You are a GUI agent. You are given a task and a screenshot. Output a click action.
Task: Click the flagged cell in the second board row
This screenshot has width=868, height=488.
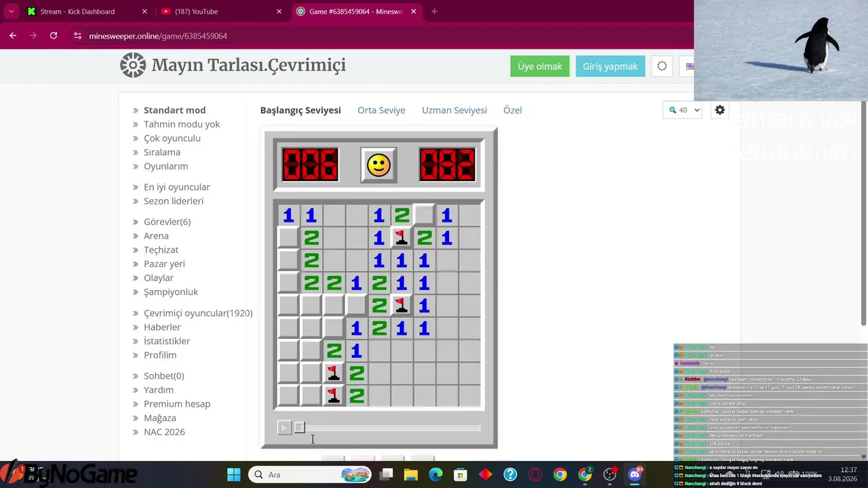click(x=401, y=238)
